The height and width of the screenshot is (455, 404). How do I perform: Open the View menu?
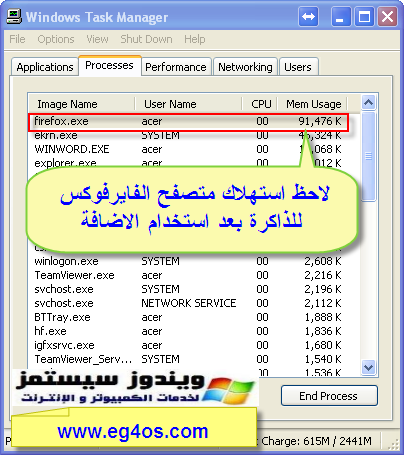pos(97,39)
